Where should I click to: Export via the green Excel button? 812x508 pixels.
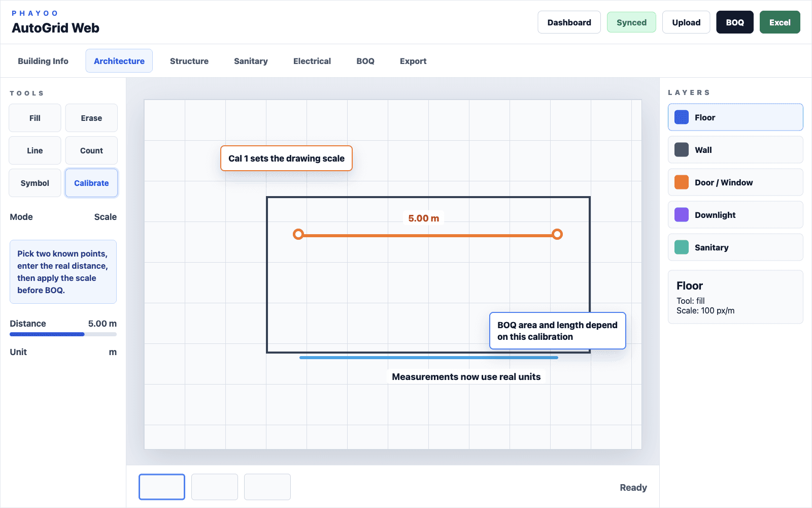pos(780,22)
